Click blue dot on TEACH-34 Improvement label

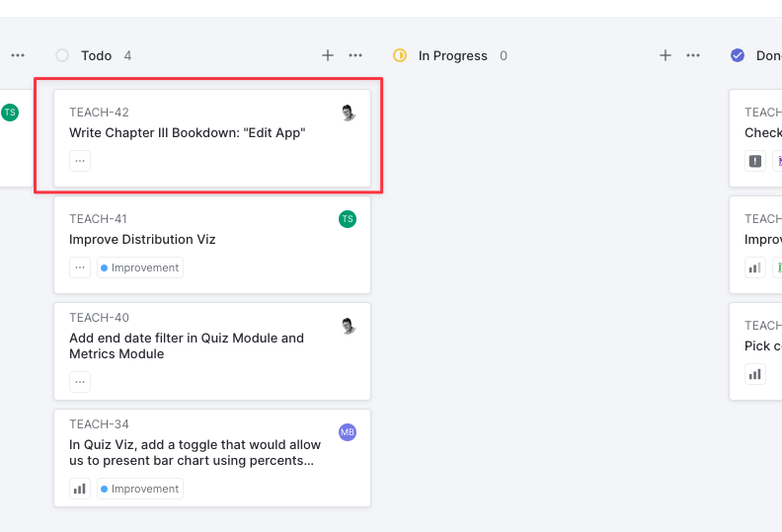click(105, 489)
